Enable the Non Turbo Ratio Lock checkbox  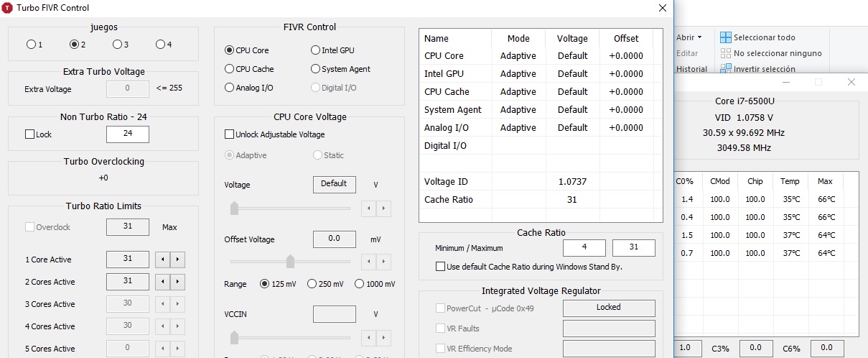29,134
